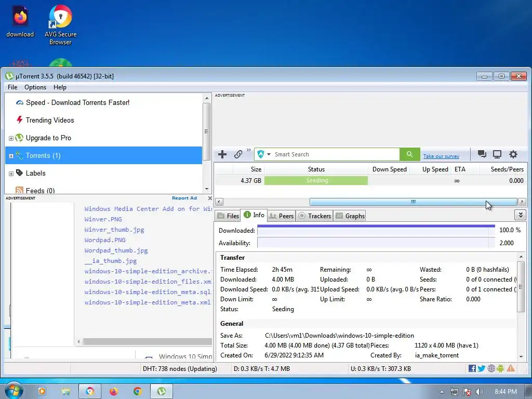Open AVG Secure Browser desktop shortcut
532x399 pixels.
(x=60, y=25)
